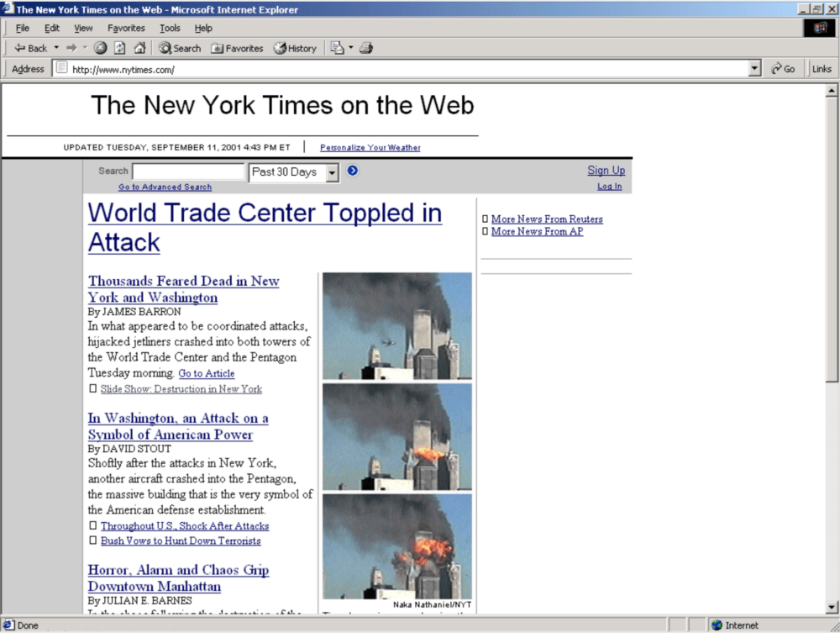Click the Log In link

(x=610, y=186)
